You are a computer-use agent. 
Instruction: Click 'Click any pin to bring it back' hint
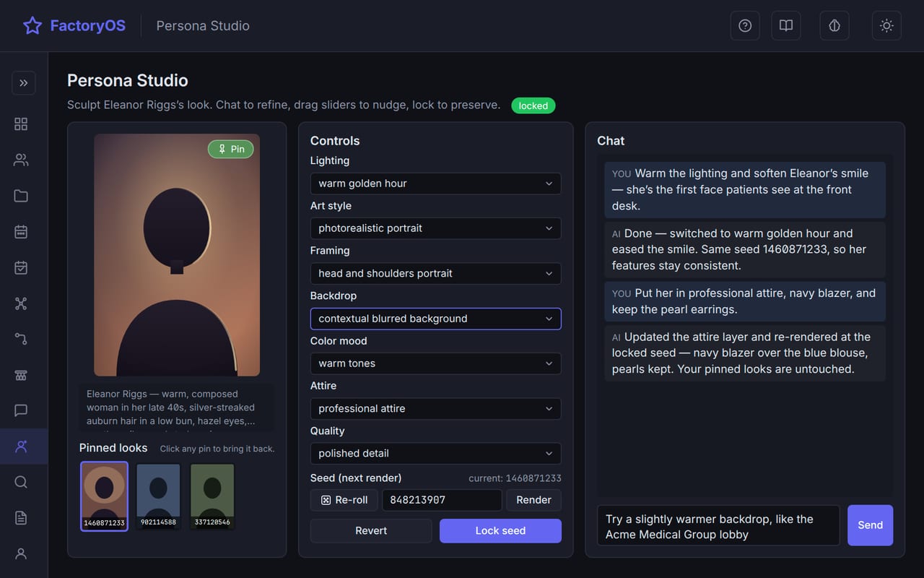[x=217, y=449]
